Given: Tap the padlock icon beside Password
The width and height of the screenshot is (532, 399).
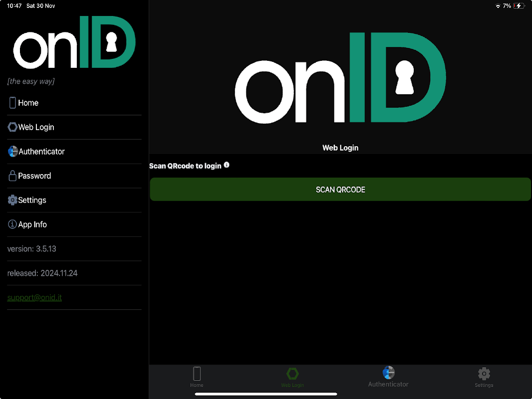Looking at the screenshot, I should pyautogui.click(x=12, y=176).
